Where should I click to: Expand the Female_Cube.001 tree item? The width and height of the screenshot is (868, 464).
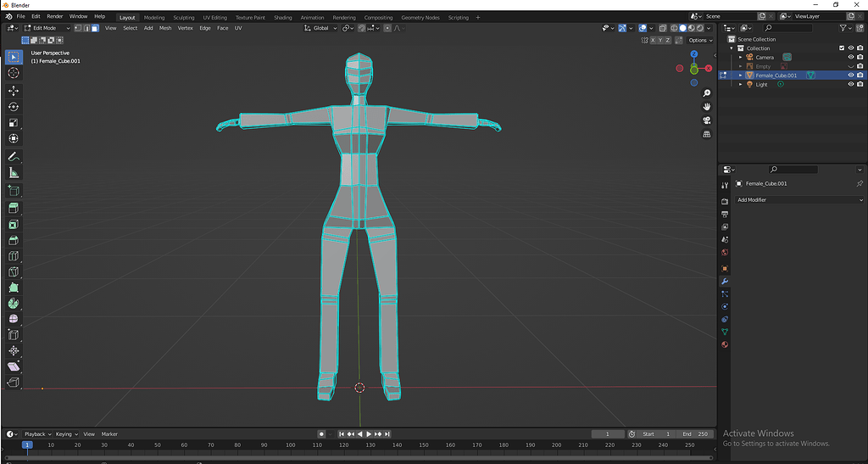pos(741,75)
